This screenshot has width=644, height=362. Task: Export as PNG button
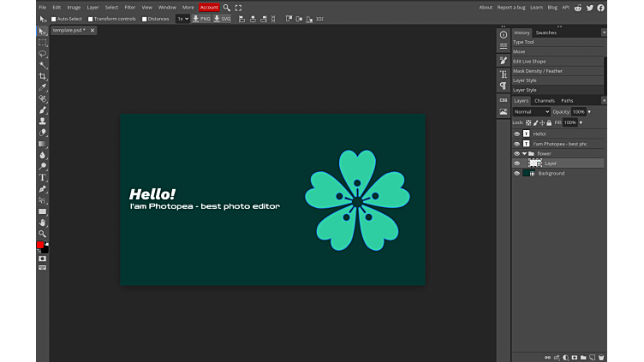pyautogui.click(x=201, y=19)
